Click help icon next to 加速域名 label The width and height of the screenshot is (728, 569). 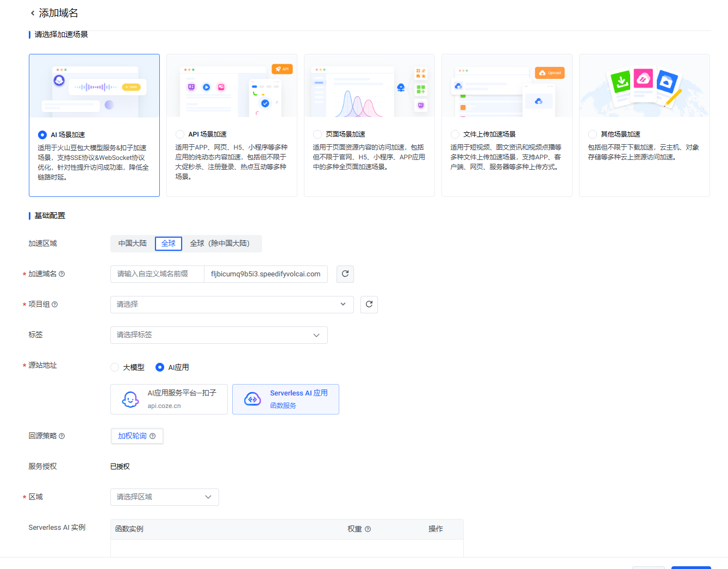click(x=61, y=274)
